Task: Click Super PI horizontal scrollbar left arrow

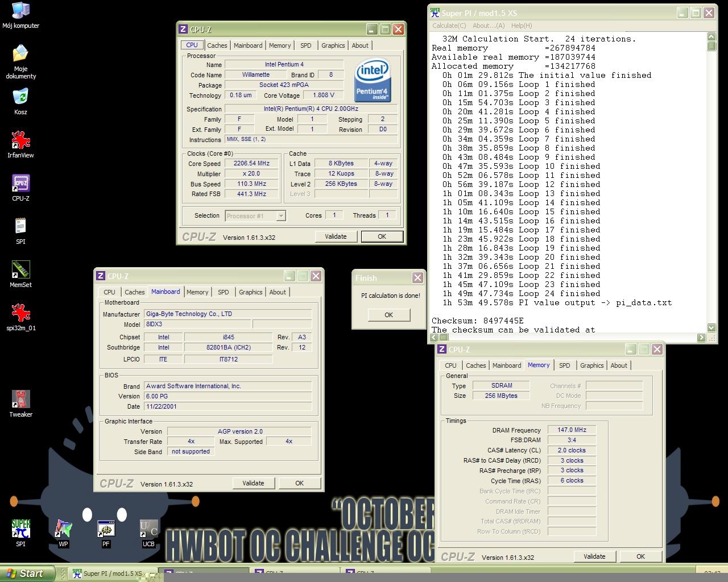Action: tap(435, 338)
